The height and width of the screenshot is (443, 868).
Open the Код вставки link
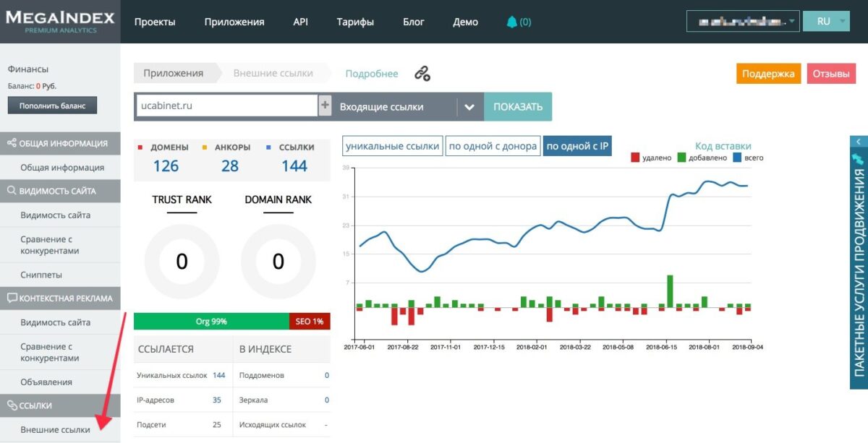pos(723,146)
